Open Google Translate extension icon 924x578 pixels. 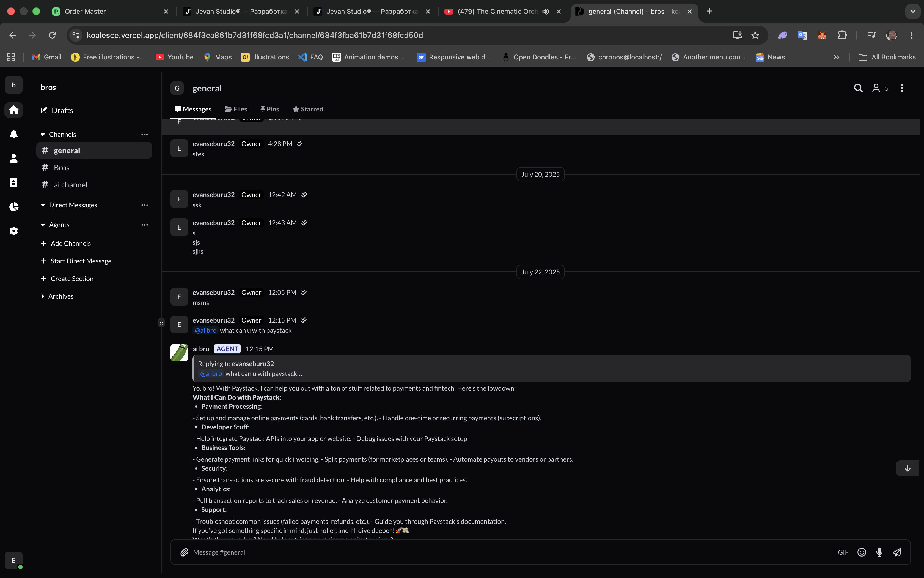tap(802, 35)
